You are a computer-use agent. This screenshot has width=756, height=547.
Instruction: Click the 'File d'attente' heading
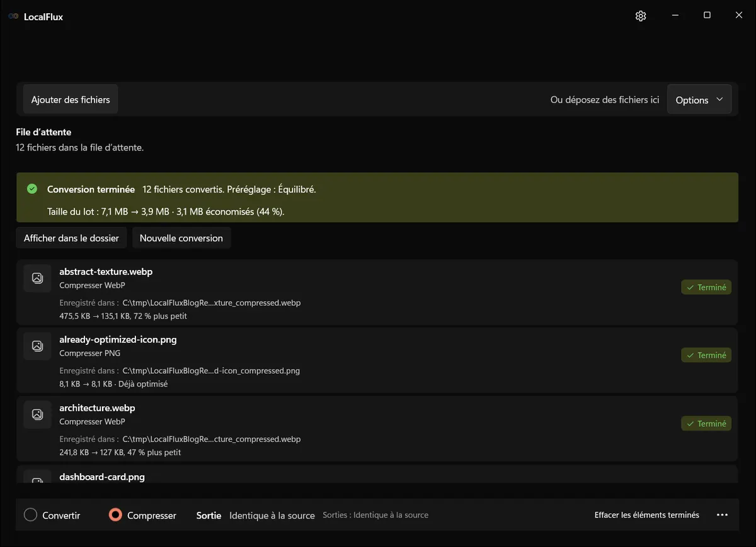click(x=43, y=132)
